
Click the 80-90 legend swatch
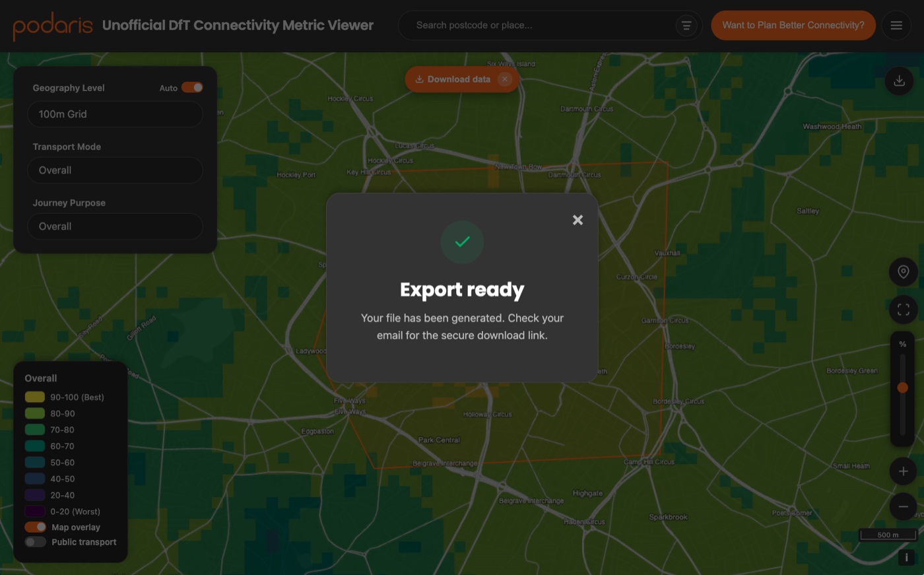35,413
